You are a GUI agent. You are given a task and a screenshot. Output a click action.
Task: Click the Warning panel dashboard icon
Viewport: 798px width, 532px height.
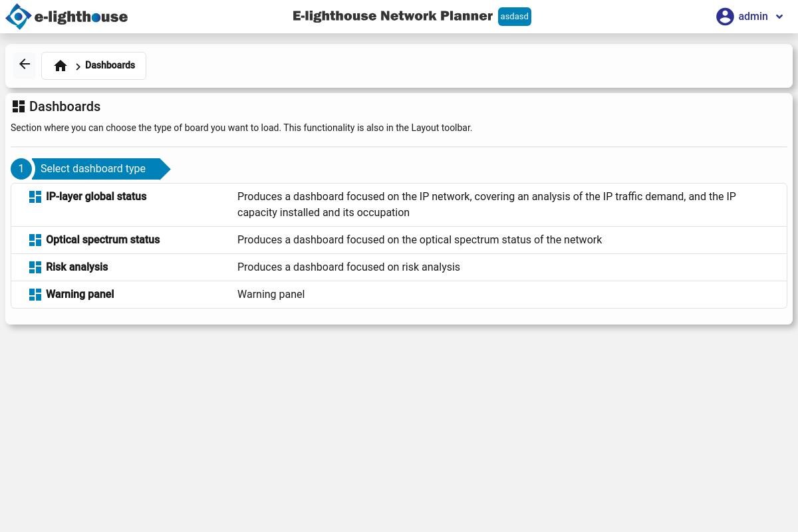[x=35, y=295]
